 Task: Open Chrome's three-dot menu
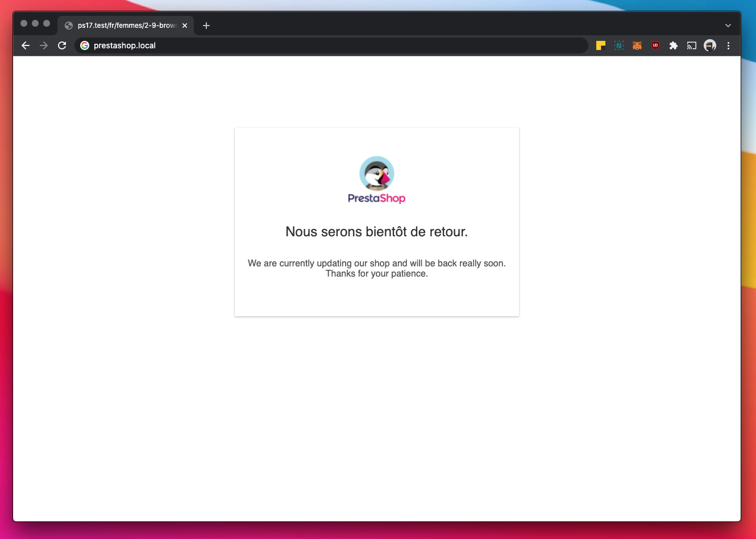pyautogui.click(x=728, y=45)
